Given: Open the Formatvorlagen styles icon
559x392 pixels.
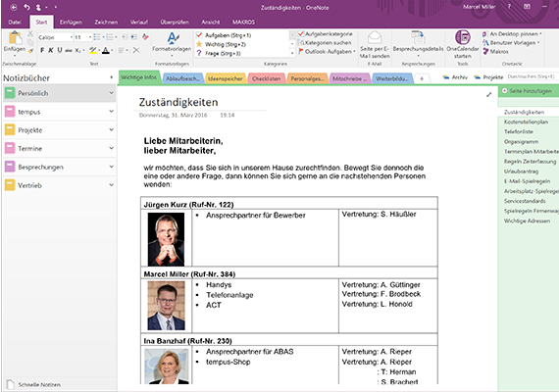Looking at the screenshot, I should coord(173,38).
